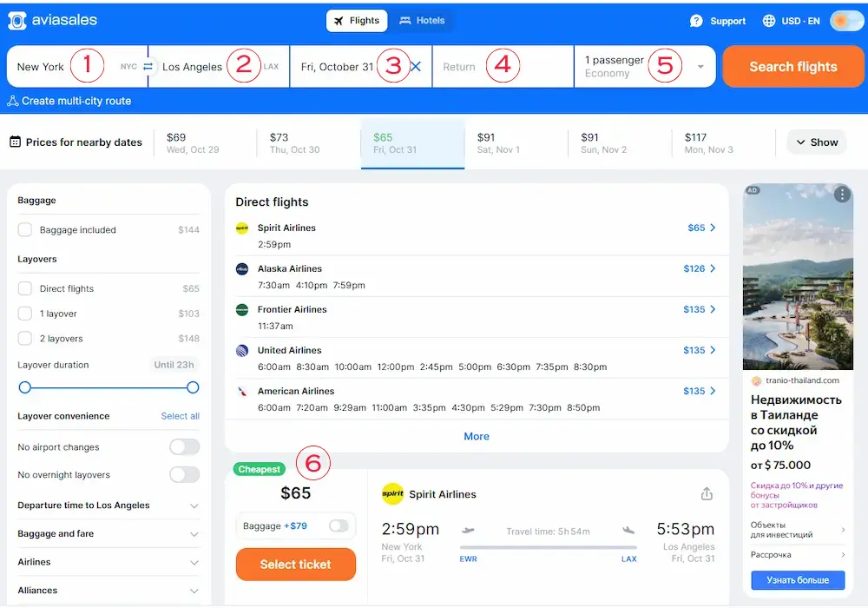Click the AD badge on the banner

[x=753, y=190]
